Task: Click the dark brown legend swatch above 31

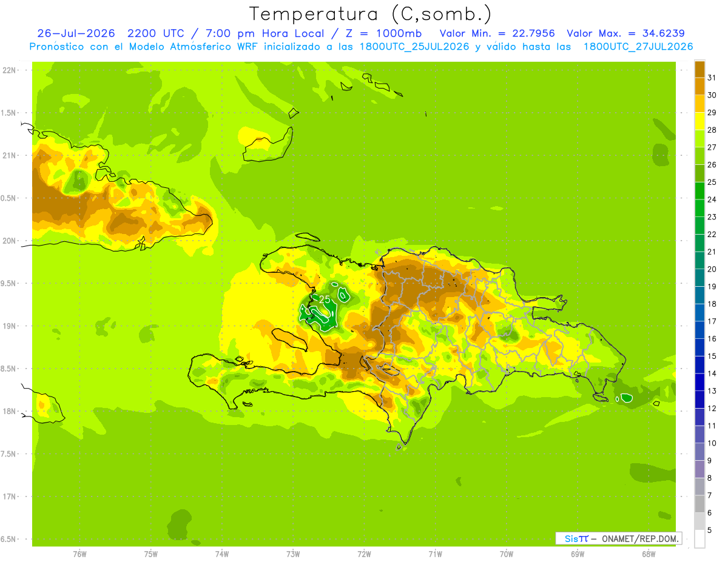Action: tap(699, 69)
